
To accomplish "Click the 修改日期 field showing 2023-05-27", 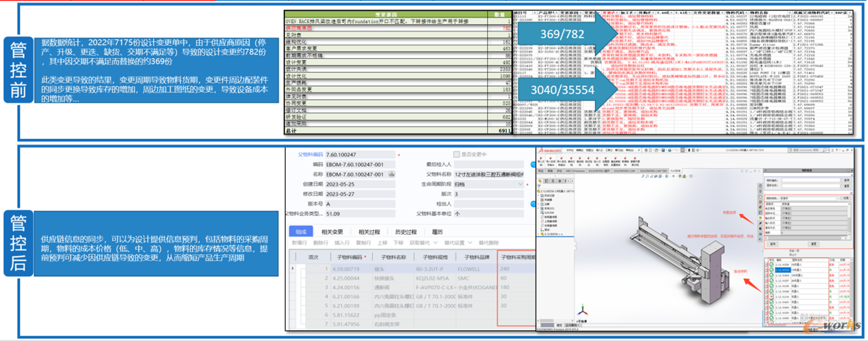I will coord(360,194).
